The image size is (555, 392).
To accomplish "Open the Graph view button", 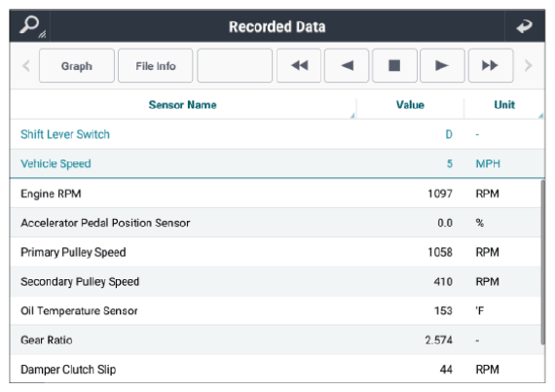I will 77,66.
